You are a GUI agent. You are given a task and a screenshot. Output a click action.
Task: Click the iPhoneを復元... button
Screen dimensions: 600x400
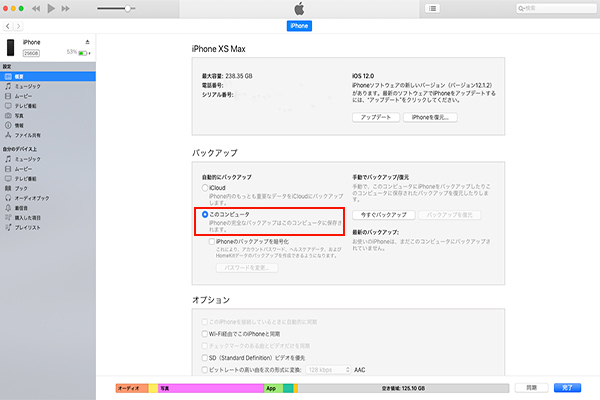click(430, 117)
